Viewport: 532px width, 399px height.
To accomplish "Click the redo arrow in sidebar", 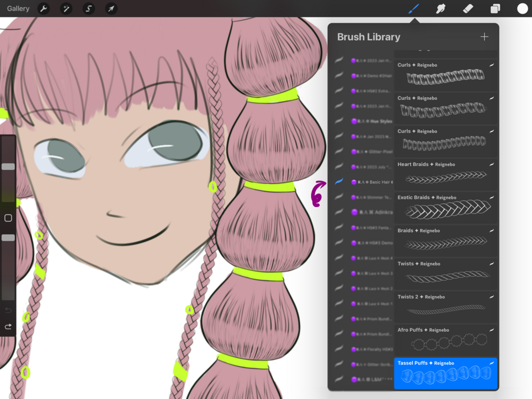I will (x=8, y=326).
